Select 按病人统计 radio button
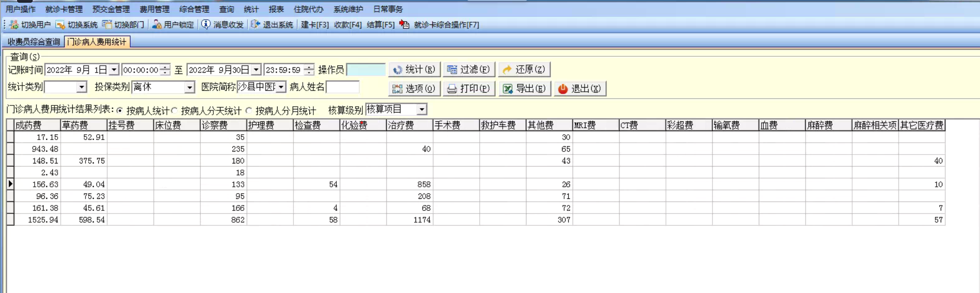 pos(120,111)
